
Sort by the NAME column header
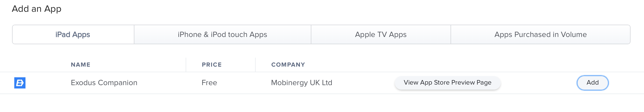click(x=81, y=65)
